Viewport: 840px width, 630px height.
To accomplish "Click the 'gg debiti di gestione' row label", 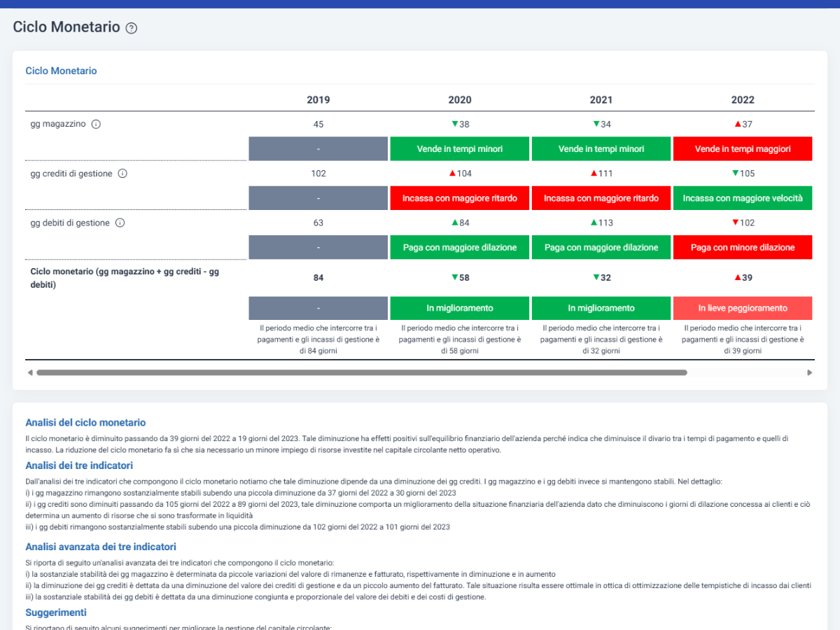I will click(70, 223).
